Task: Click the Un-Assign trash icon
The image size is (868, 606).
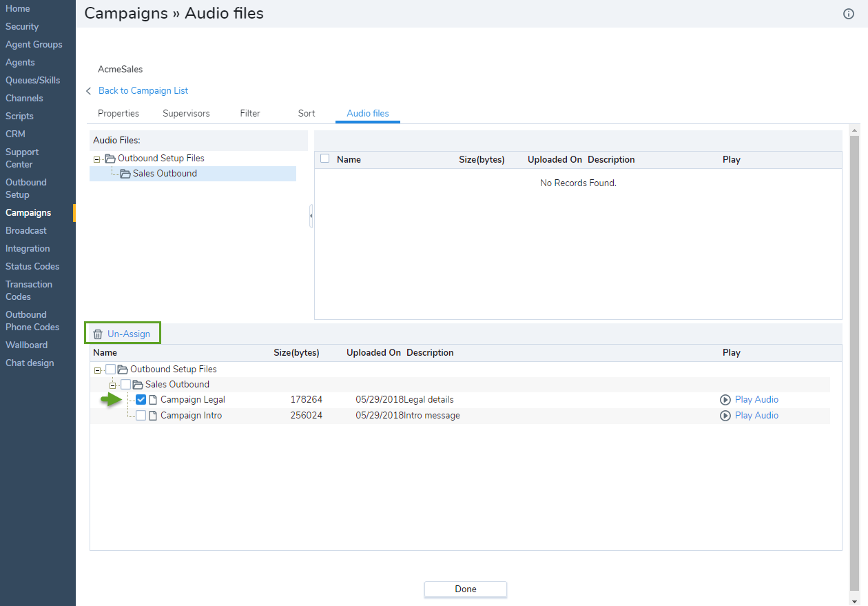Action: (98, 334)
